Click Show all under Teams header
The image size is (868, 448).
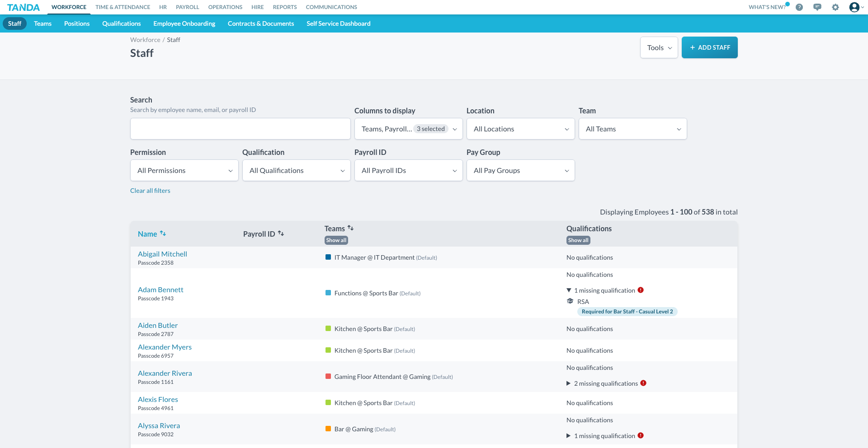coord(336,240)
